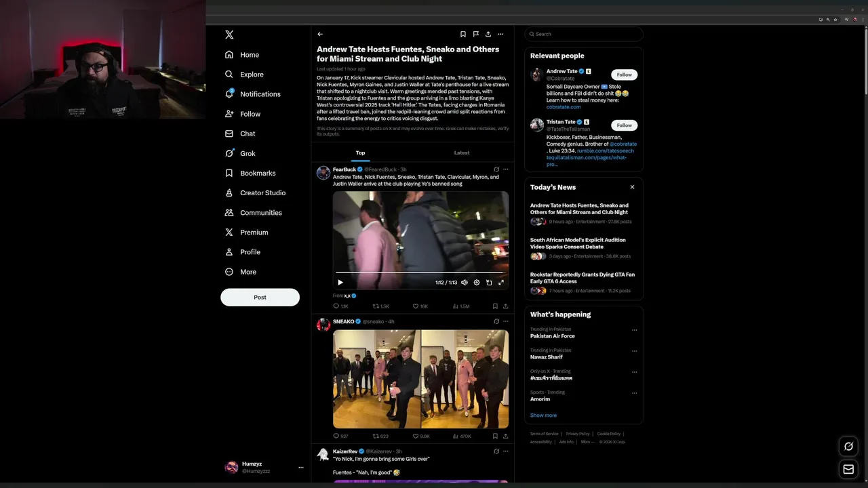Open the SNEAKO profile name link
The image size is (868, 488).
tap(343, 321)
